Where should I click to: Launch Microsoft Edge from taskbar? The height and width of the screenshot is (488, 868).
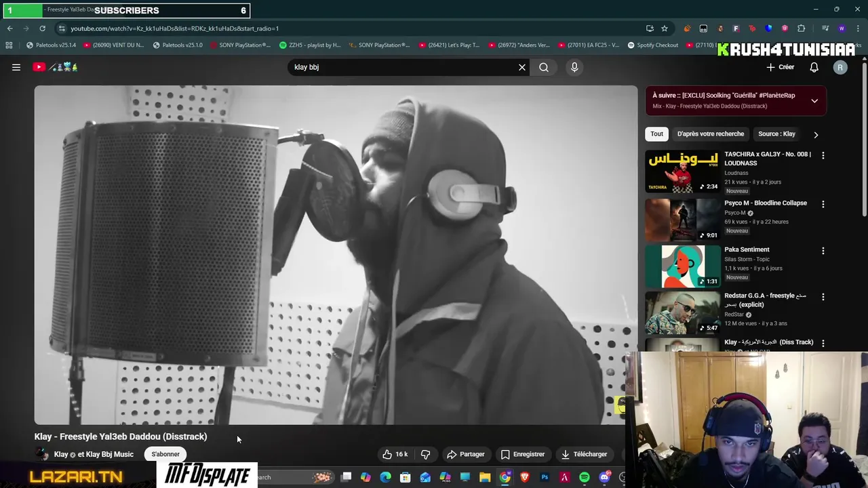tap(385, 477)
